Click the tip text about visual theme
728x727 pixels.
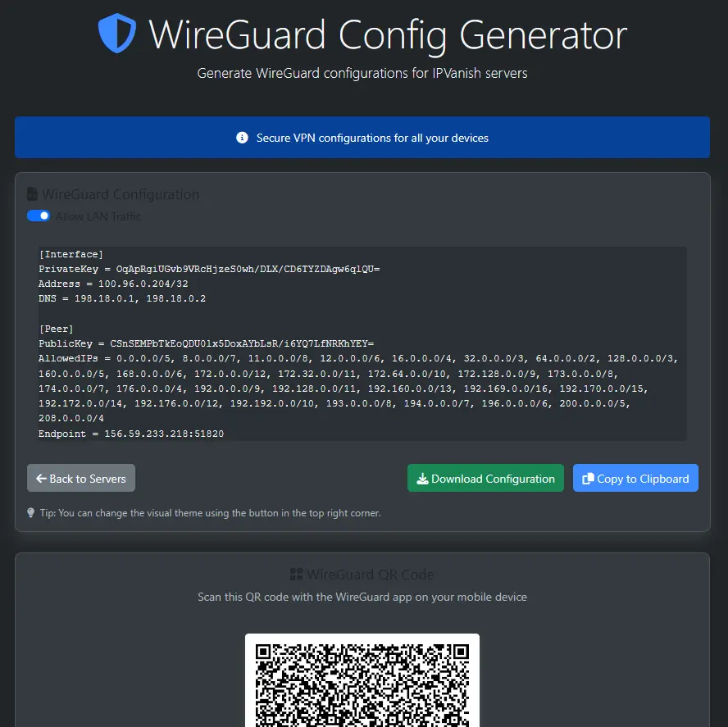(211, 513)
